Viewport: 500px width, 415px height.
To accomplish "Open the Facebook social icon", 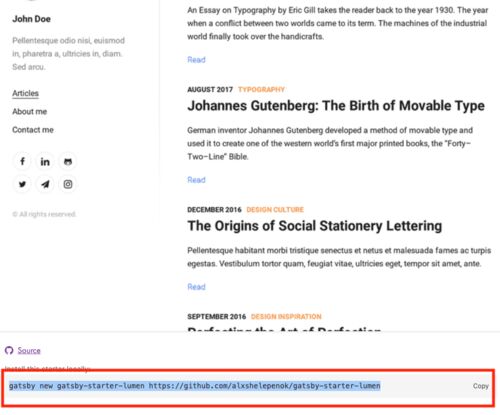I will (x=22, y=162).
